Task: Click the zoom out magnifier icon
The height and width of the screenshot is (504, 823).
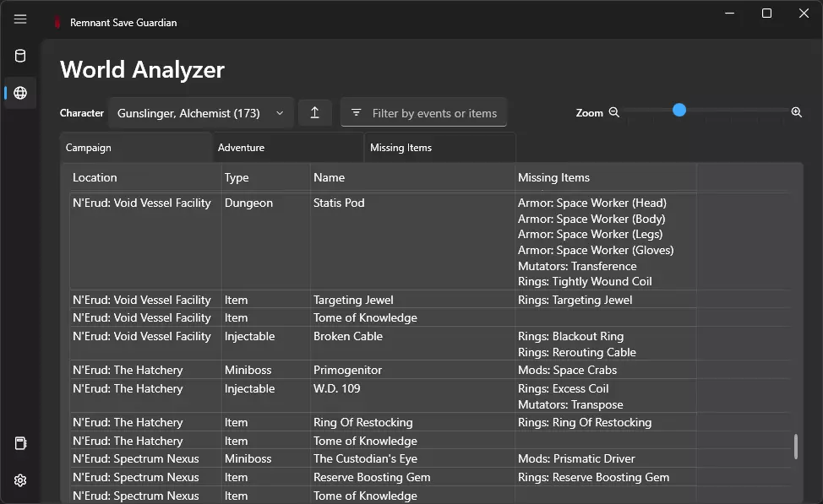Action: click(x=614, y=112)
